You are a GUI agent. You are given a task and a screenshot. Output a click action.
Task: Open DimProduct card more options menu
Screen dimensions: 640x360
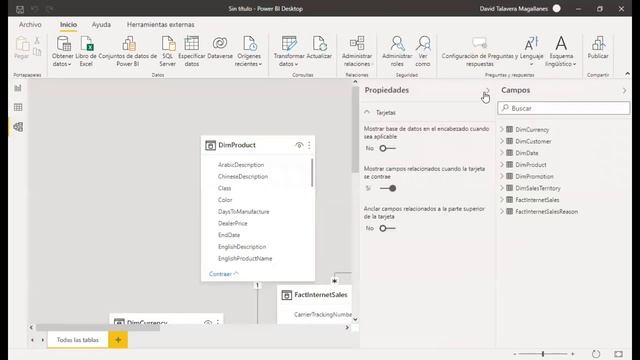pyautogui.click(x=309, y=145)
